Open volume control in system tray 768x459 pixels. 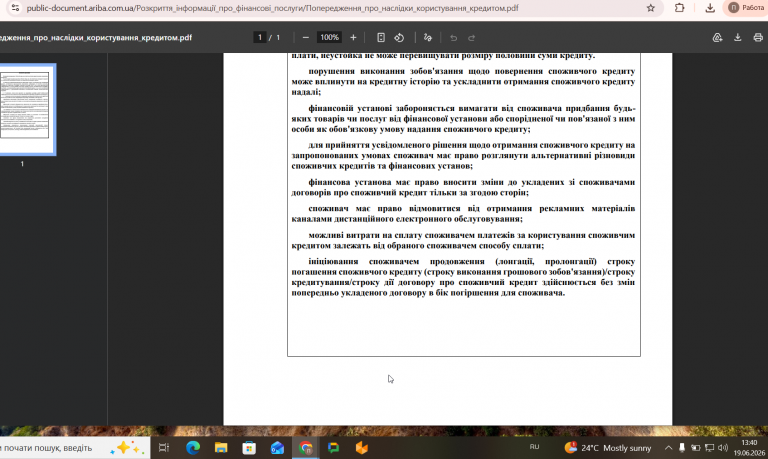point(722,448)
